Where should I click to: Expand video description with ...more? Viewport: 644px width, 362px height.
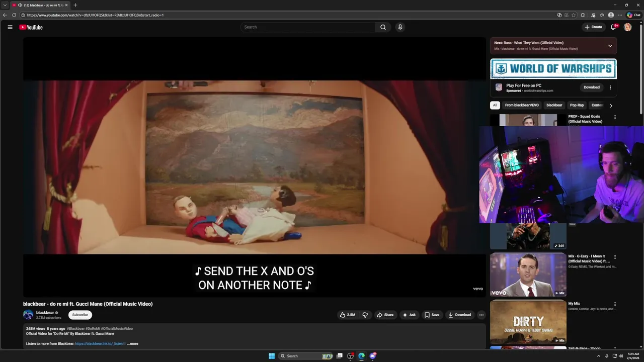132,344
